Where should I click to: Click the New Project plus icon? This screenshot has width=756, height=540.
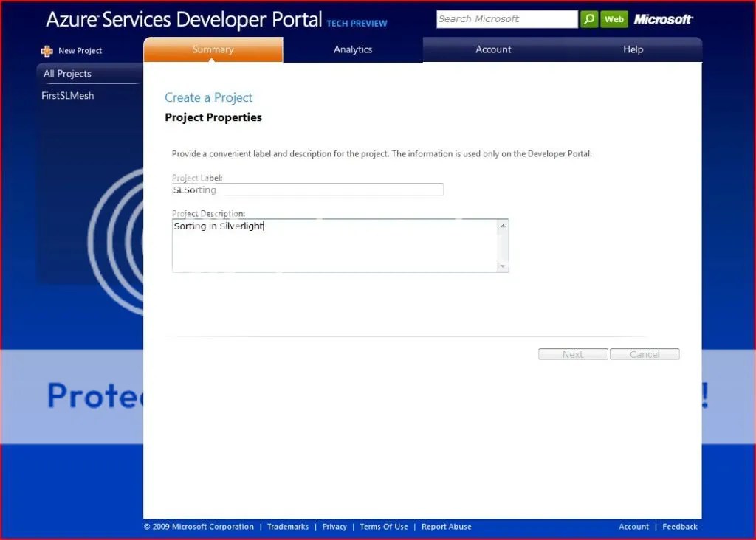point(47,51)
